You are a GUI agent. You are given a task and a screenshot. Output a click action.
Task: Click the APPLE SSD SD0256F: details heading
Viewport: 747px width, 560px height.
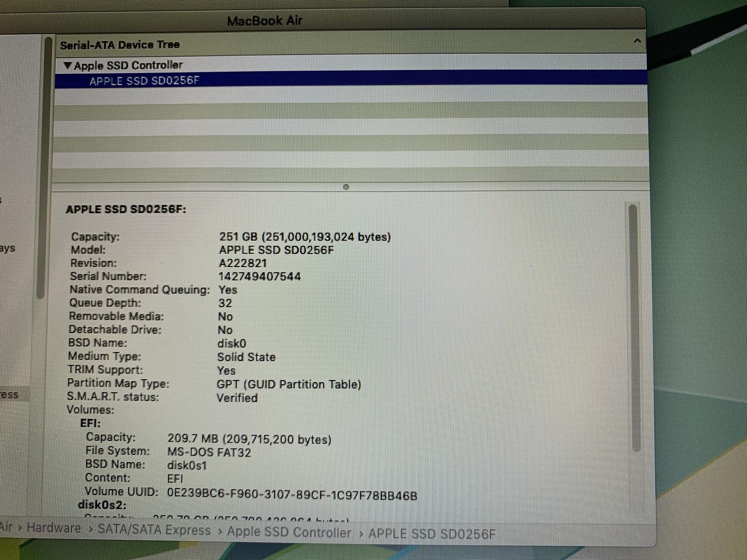(x=126, y=209)
